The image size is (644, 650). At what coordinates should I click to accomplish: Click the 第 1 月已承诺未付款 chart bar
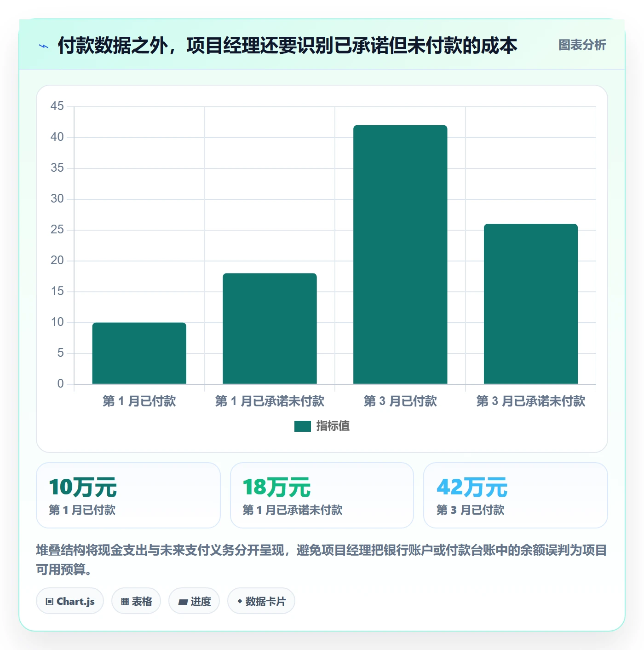click(x=270, y=329)
